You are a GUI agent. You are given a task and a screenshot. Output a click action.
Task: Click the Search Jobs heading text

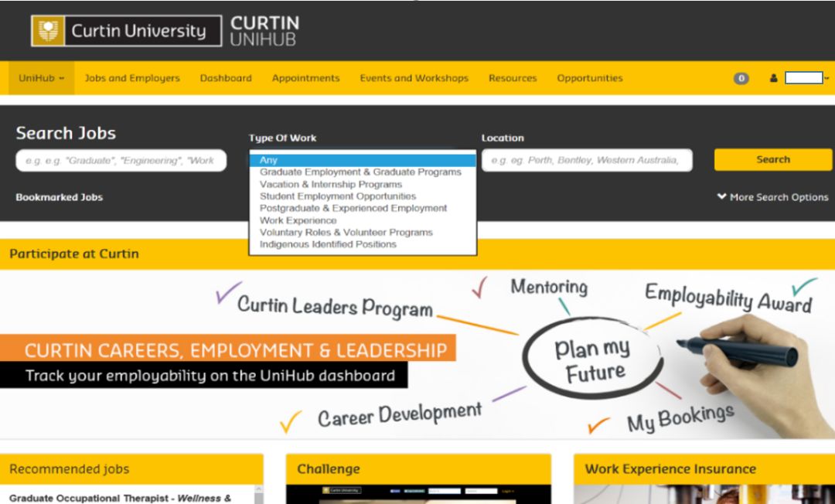click(x=66, y=132)
